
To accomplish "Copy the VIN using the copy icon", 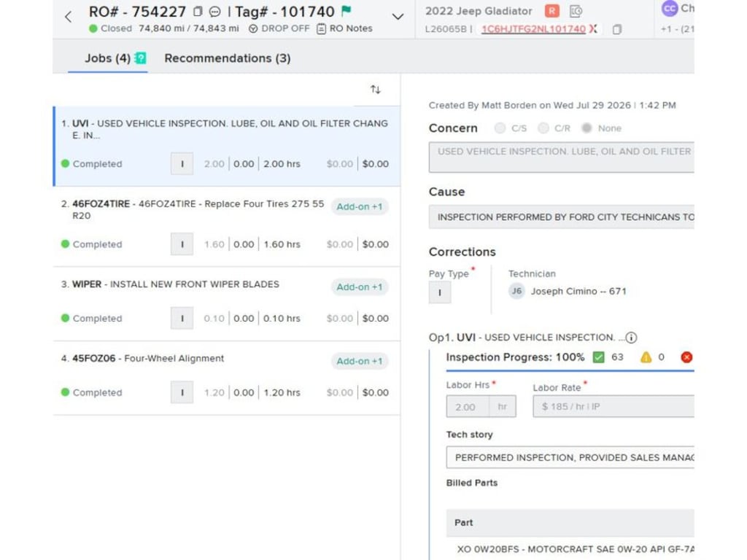I will [617, 29].
